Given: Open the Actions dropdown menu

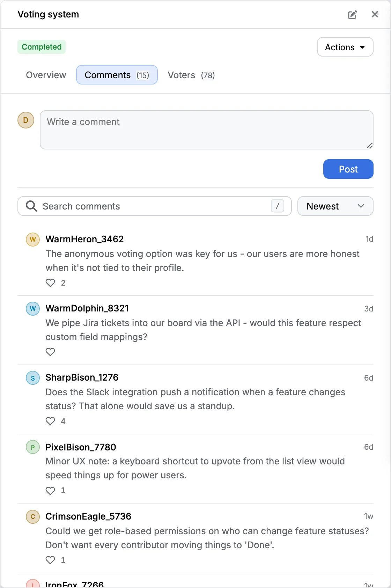Looking at the screenshot, I should click(x=345, y=47).
